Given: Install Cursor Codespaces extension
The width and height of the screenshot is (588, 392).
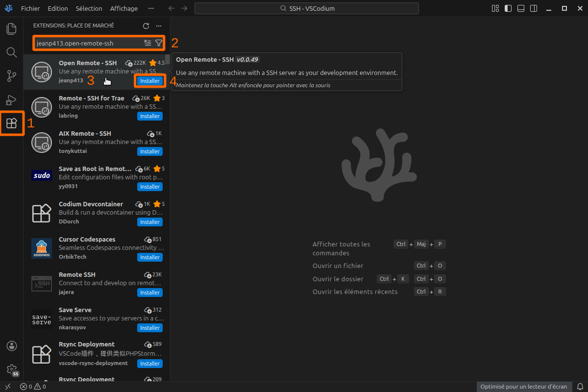Looking at the screenshot, I should (150, 257).
